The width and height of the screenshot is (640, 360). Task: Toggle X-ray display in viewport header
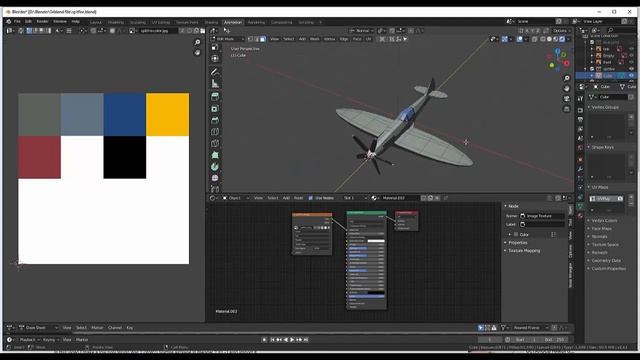[x=535, y=39]
